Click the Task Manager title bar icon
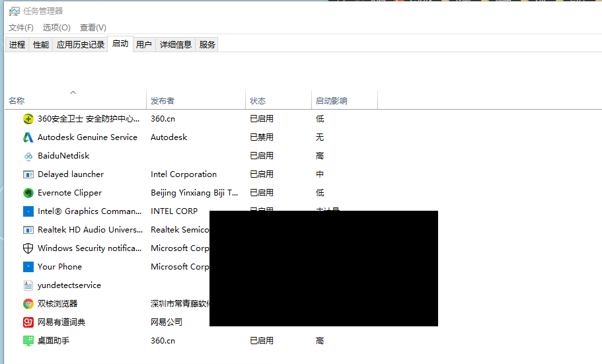Viewport: 602px width, 364px height. click(x=14, y=11)
